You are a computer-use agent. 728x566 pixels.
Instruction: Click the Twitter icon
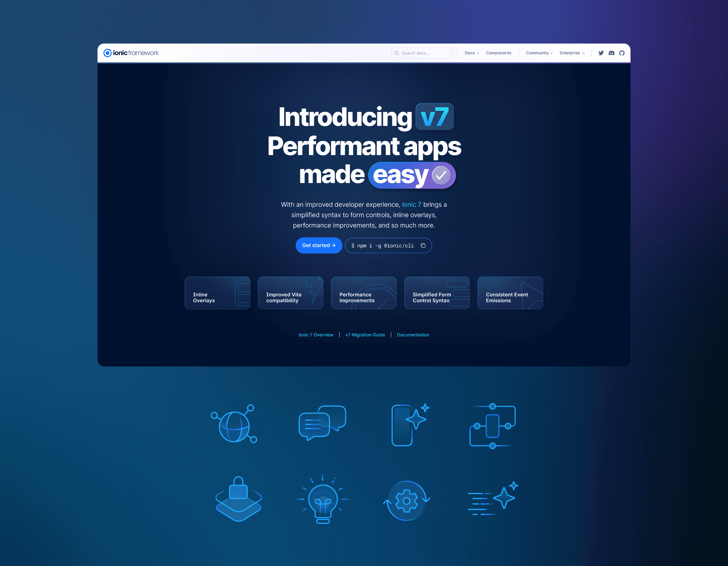point(601,53)
